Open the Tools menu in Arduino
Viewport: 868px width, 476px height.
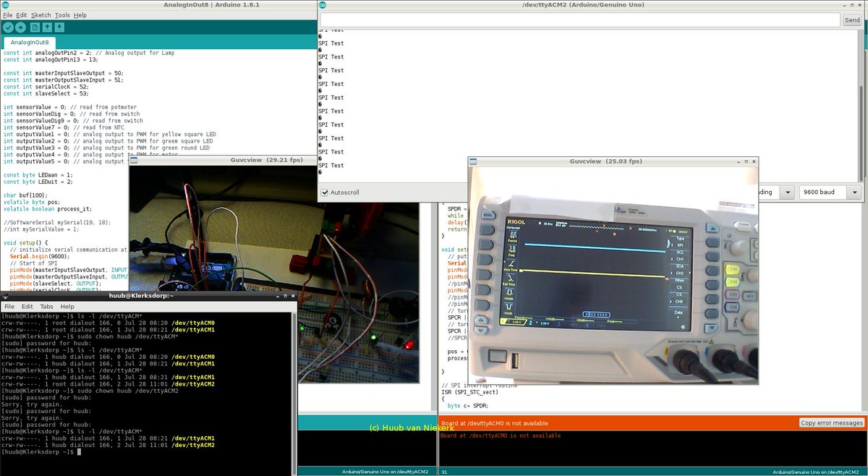click(x=62, y=15)
